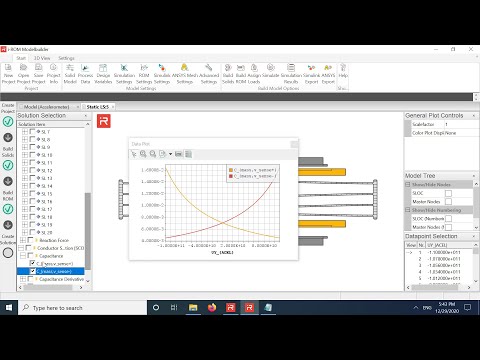Viewport: 480px width, 360px height.
Task: Open Help from the ribbon
Action: 343,71
